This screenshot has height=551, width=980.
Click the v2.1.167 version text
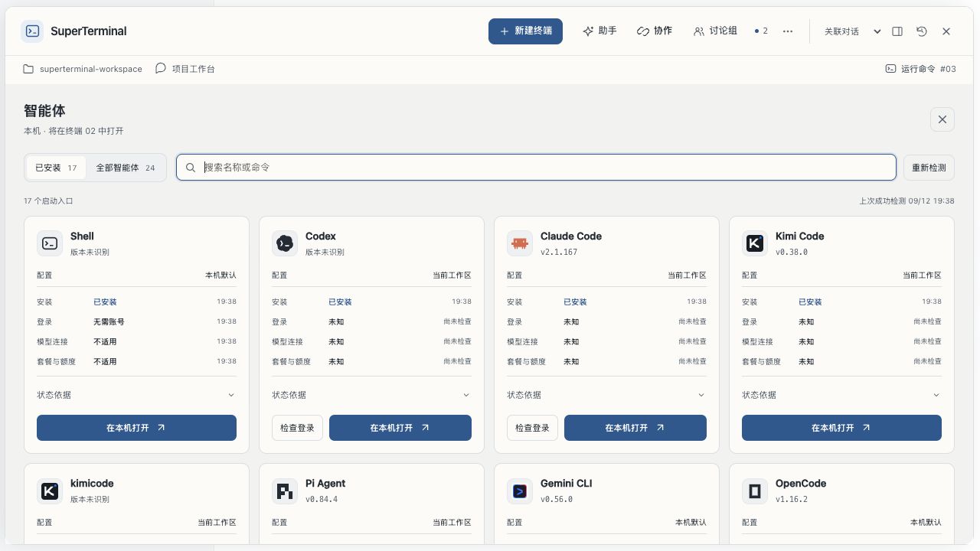559,252
